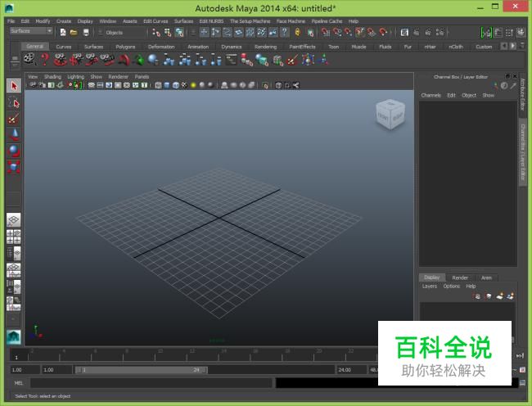Open the Surfaces menu set dropdown

[31, 31]
